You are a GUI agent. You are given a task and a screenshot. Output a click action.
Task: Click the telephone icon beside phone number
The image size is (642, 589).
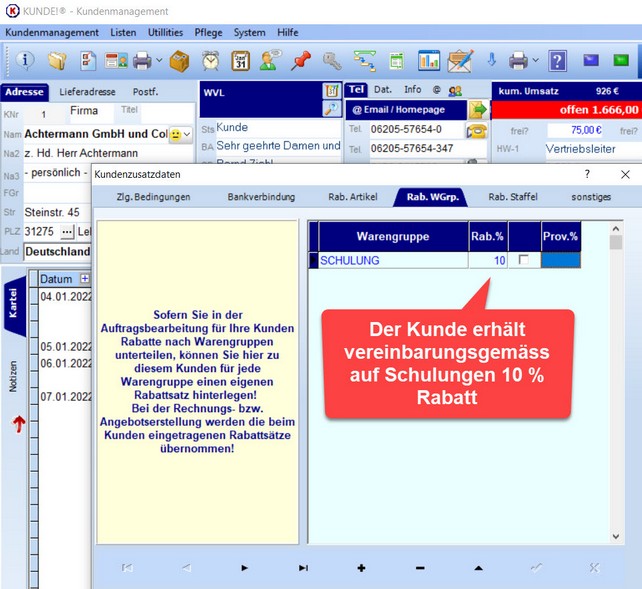point(476,130)
